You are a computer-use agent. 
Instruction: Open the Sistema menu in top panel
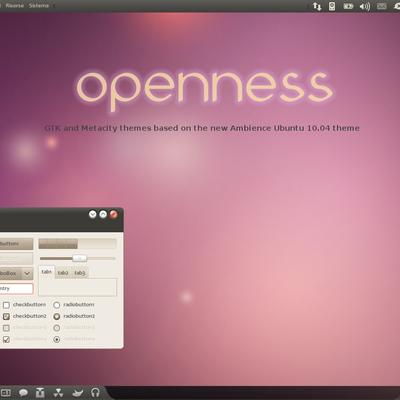pyautogui.click(x=39, y=6)
